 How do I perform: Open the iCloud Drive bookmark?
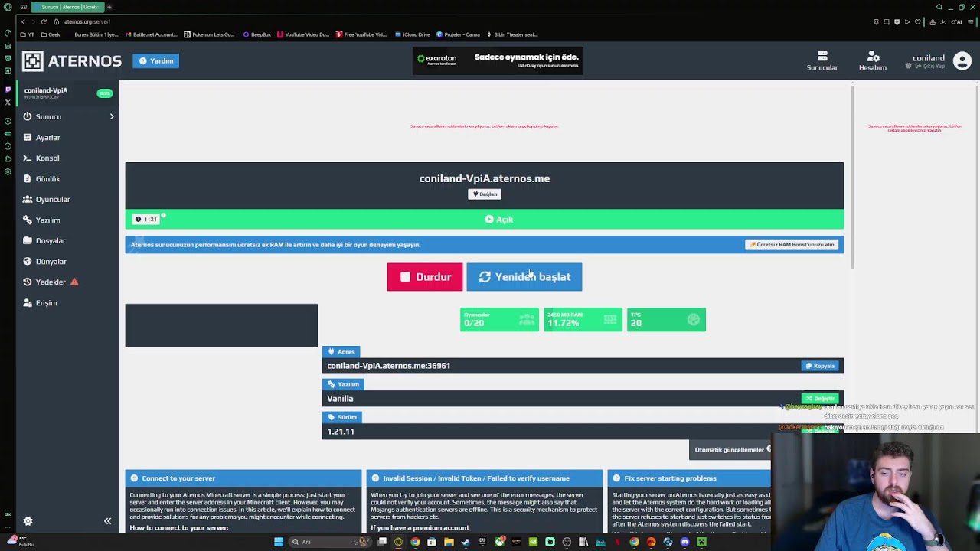click(413, 34)
